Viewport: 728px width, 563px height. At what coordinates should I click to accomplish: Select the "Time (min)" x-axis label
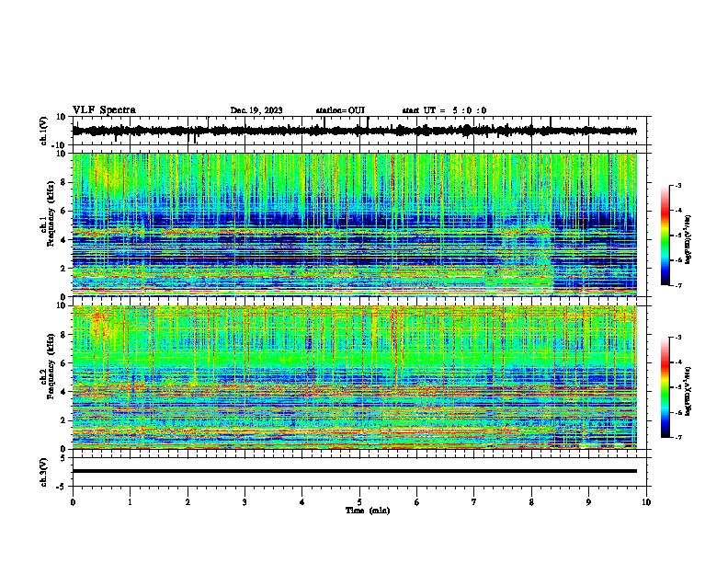point(368,511)
